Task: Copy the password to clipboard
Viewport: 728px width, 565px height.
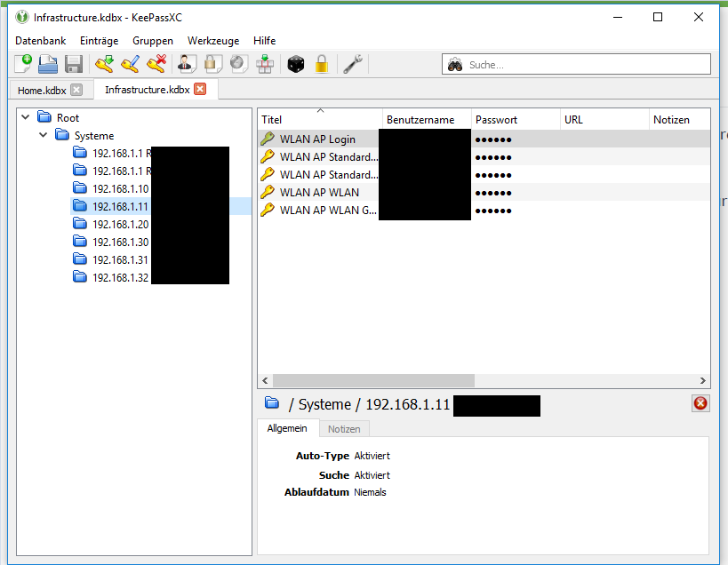Action: (212, 63)
